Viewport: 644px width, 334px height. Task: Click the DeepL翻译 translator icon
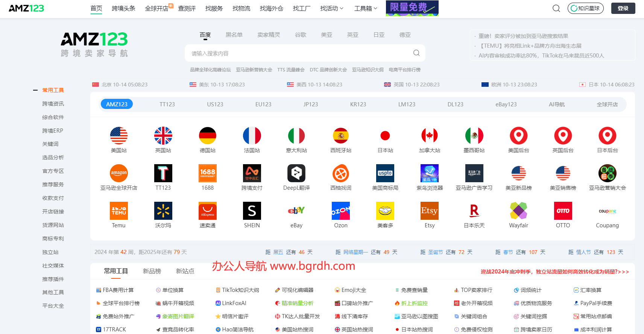click(296, 174)
